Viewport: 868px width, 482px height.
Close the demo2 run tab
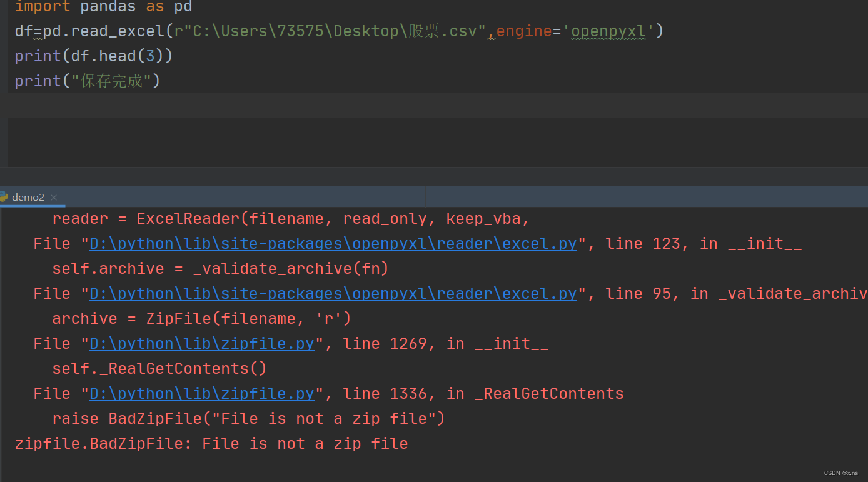[x=54, y=198]
